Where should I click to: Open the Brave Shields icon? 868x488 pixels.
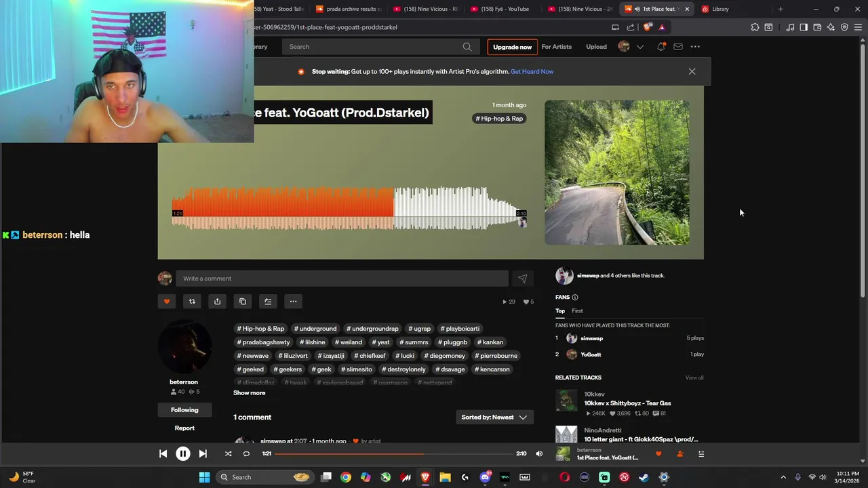[x=648, y=27]
